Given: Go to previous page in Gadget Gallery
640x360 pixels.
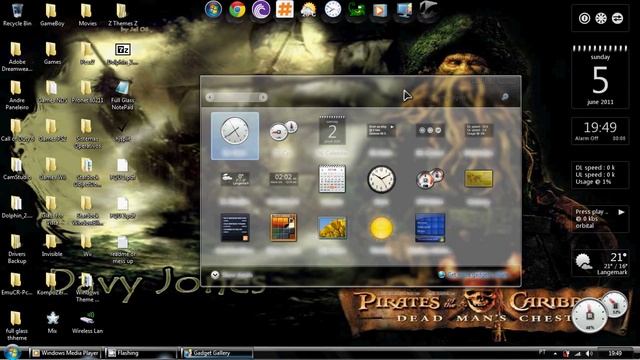Looking at the screenshot, I should click(x=210, y=97).
